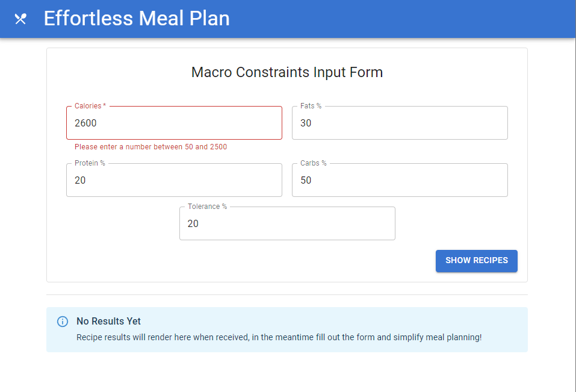
Task: Click the crossed utensils logo icon
Action: [20, 19]
